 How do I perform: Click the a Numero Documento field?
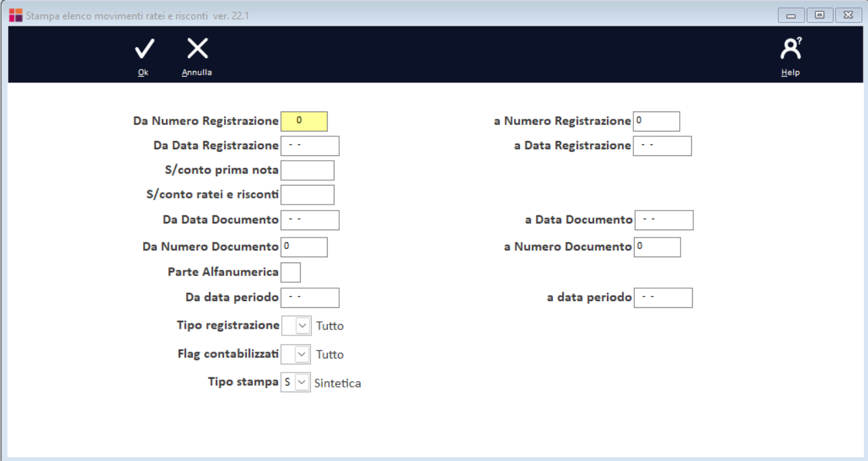(x=658, y=247)
